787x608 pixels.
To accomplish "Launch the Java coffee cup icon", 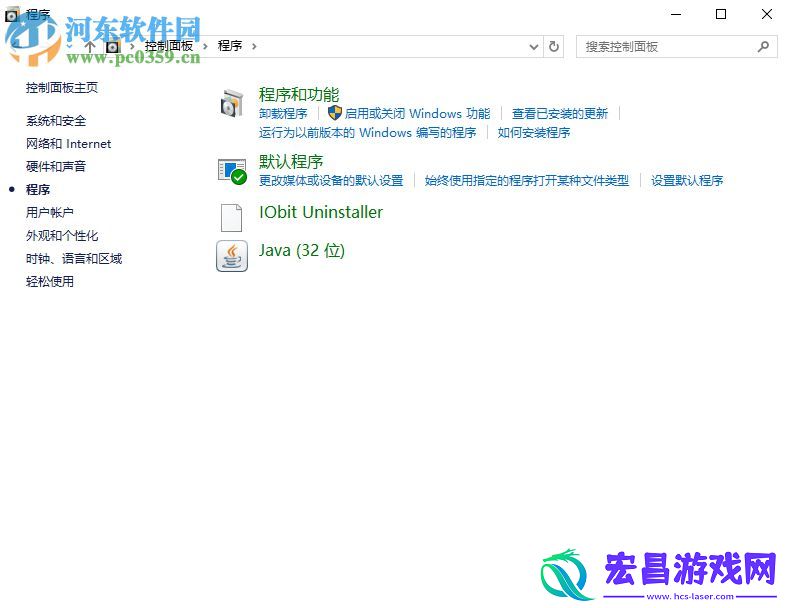I will (232, 256).
